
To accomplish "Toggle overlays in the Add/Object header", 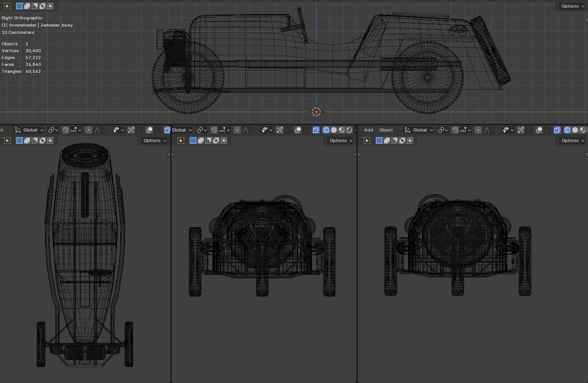I will (539, 130).
